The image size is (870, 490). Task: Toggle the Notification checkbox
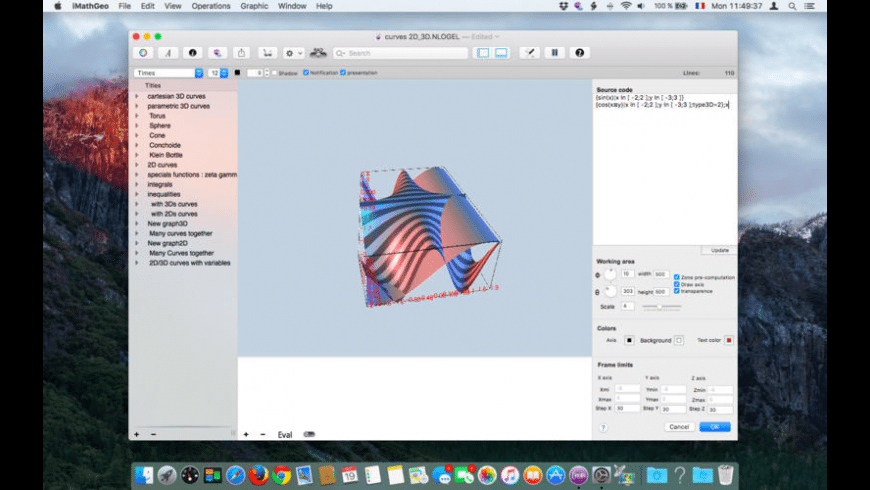pos(306,73)
